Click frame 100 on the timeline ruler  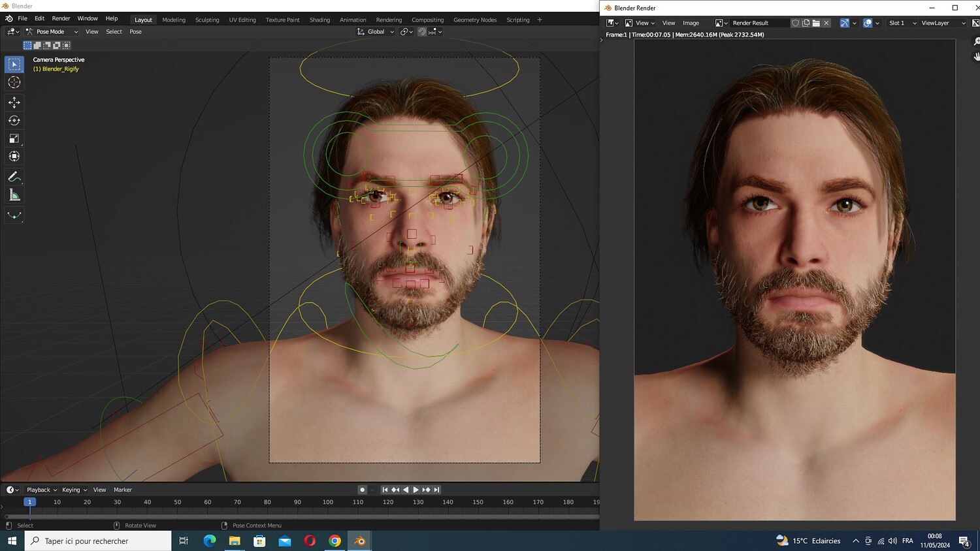pyautogui.click(x=327, y=502)
